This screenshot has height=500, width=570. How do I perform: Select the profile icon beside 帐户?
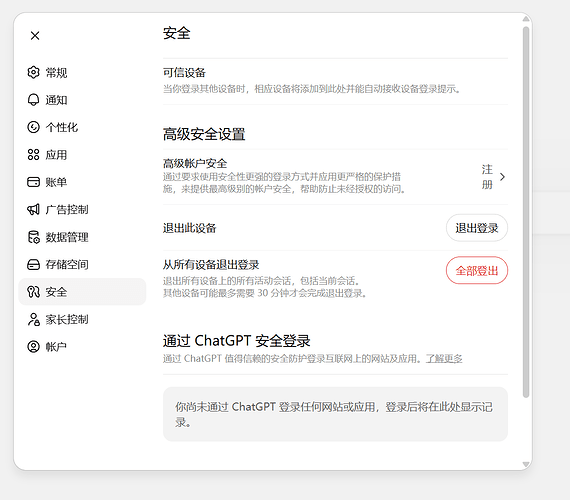[x=33, y=347]
